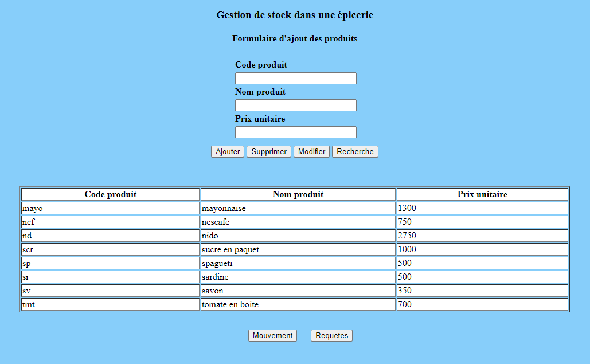Select the sucre en paquet cell
Screen dimensions: 590x364
[x=298, y=249]
